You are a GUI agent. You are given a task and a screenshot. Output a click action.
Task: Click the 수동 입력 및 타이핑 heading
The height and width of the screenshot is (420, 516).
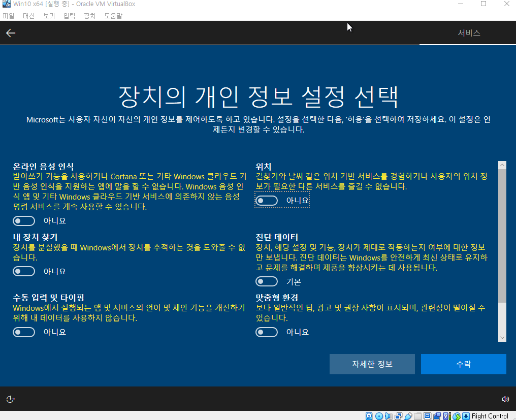[x=48, y=298]
